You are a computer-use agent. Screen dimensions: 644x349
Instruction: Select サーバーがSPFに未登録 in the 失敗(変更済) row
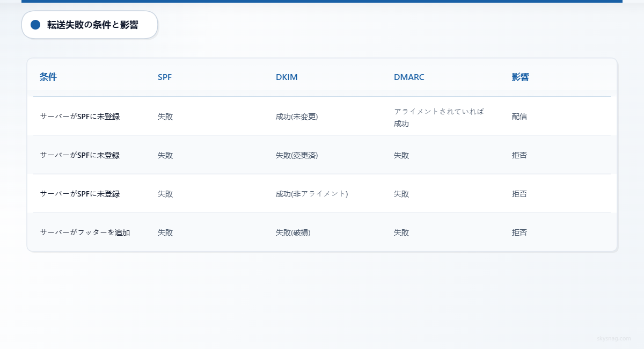click(x=80, y=155)
